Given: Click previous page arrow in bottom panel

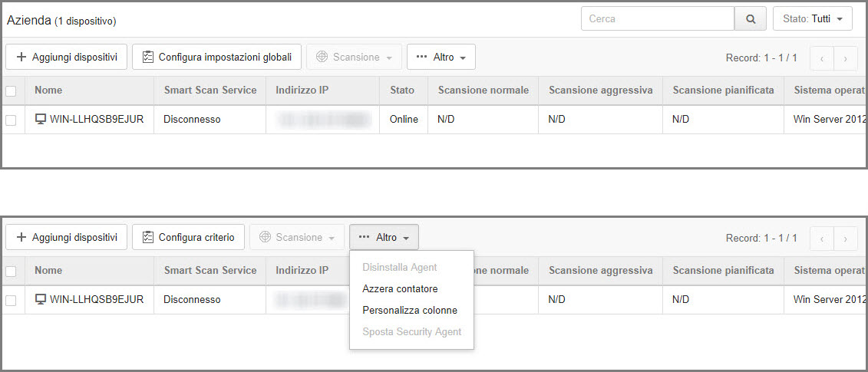Looking at the screenshot, I should tap(822, 238).
